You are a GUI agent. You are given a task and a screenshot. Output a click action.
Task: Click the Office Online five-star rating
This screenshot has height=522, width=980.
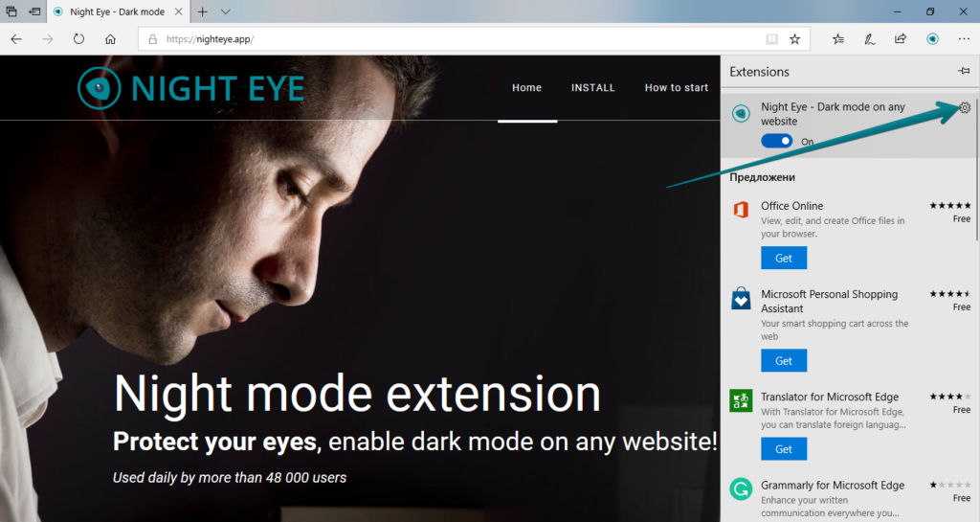point(950,206)
